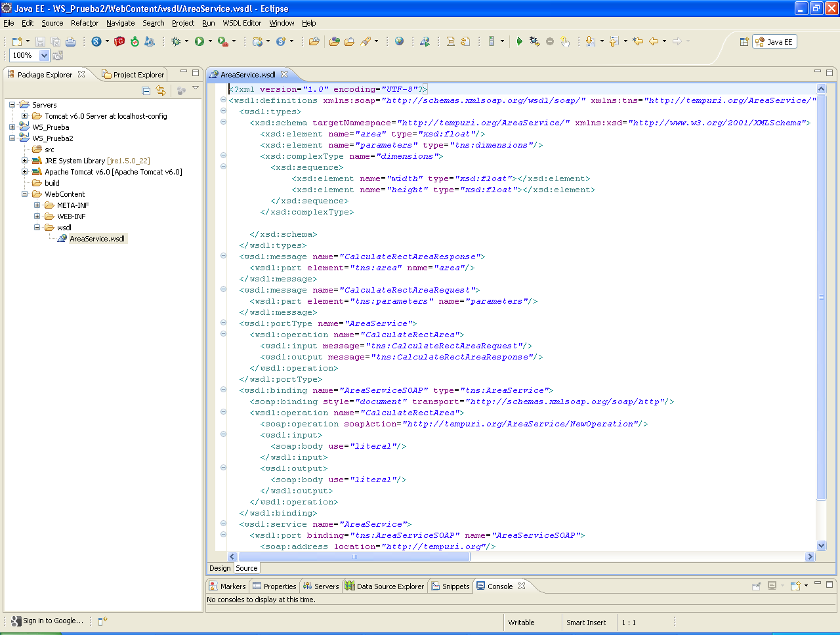Select AreaService.wsdl in the tree
The height and width of the screenshot is (635, 840).
[x=96, y=239]
